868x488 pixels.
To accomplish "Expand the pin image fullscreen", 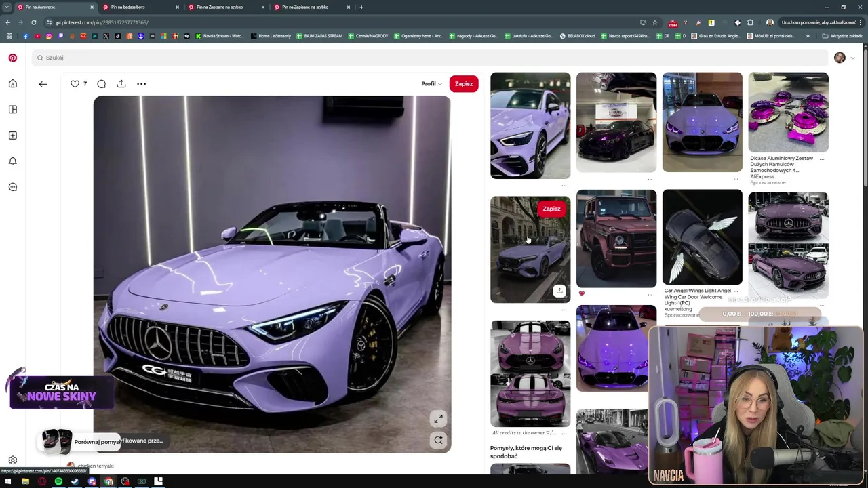I will click(438, 419).
